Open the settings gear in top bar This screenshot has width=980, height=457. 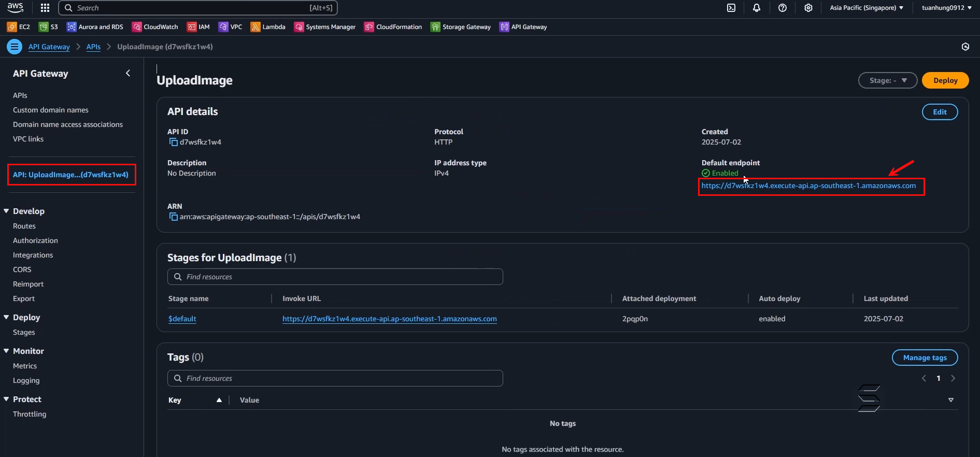point(808,8)
